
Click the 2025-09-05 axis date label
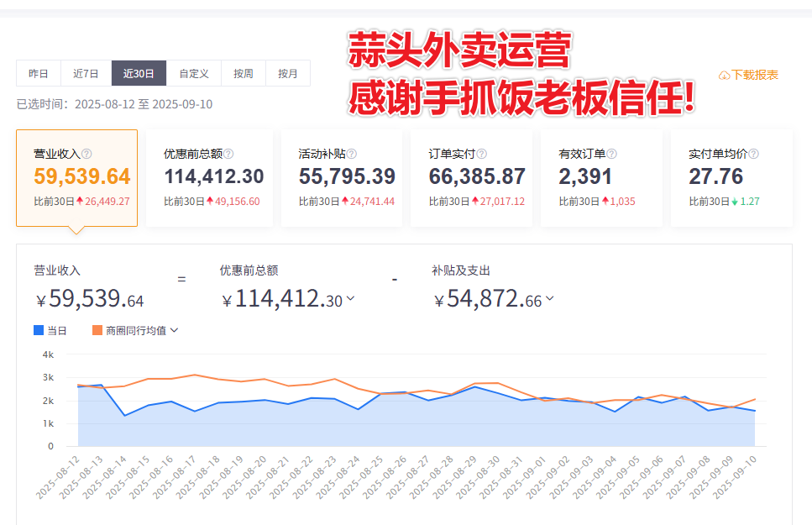(618, 477)
